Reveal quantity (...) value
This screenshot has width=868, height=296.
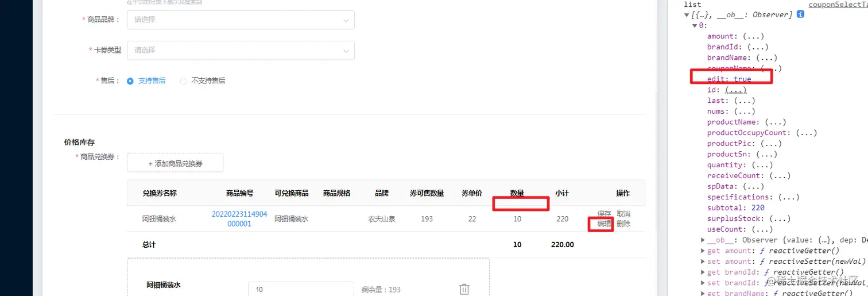click(761, 165)
